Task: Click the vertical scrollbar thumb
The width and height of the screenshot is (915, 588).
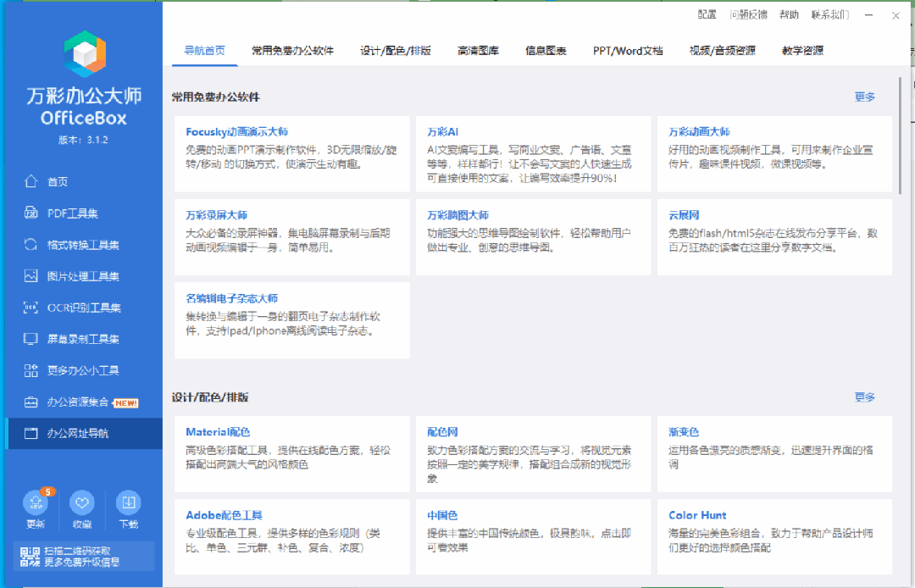Action: pos(901,136)
